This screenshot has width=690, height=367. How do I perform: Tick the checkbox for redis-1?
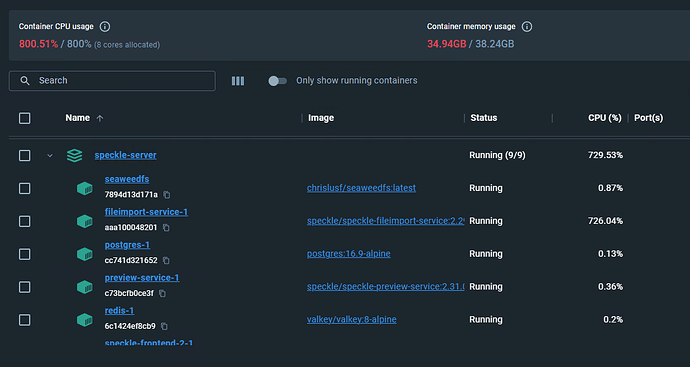pos(25,320)
